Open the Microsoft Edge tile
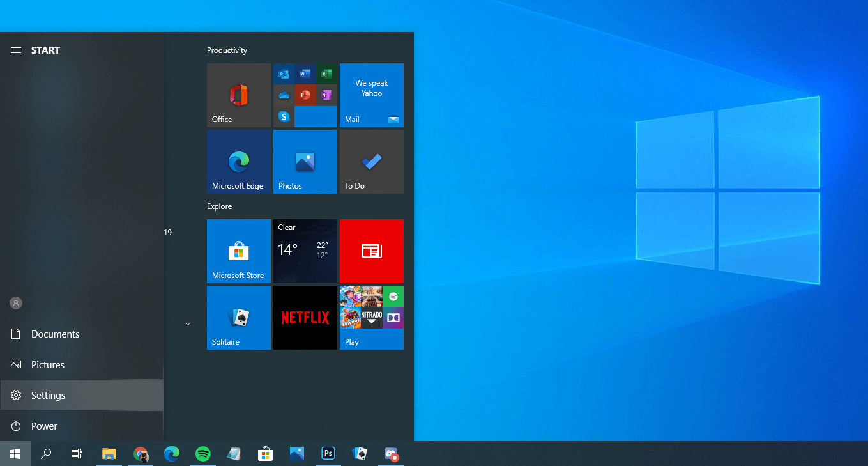This screenshot has width=868, height=466. [239, 162]
